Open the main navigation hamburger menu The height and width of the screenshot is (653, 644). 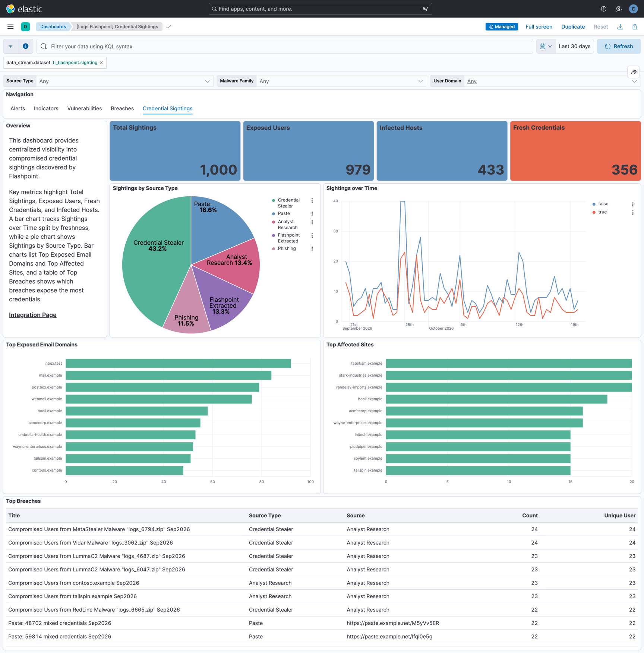coord(10,27)
